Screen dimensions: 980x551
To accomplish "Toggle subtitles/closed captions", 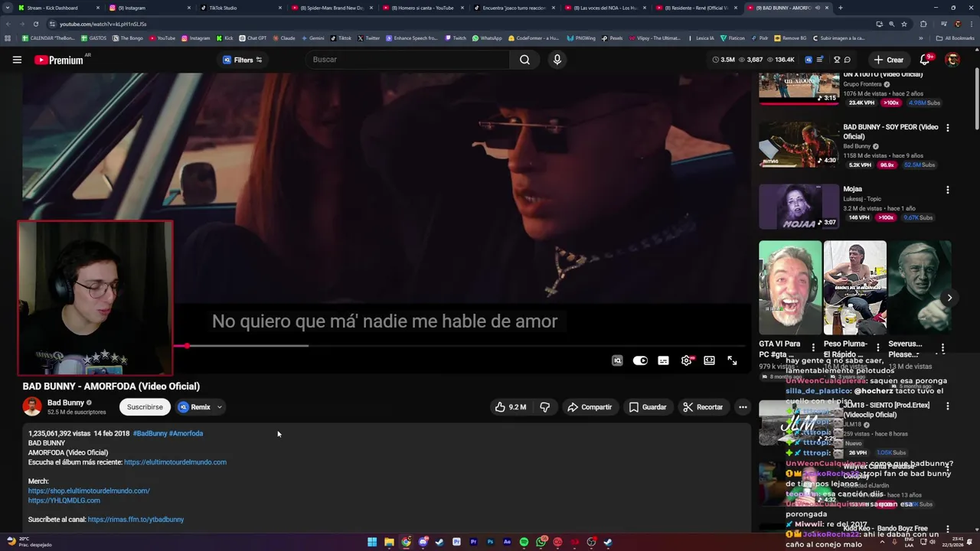I will tap(663, 360).
